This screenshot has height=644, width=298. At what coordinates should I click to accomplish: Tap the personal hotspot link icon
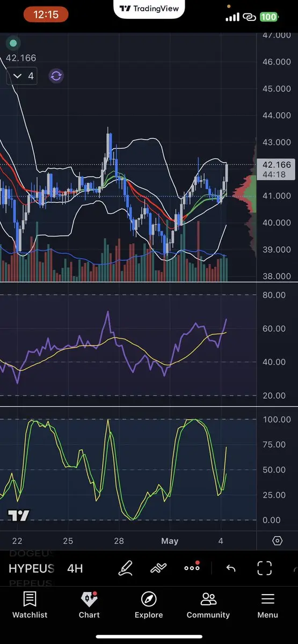click(249, 17)
